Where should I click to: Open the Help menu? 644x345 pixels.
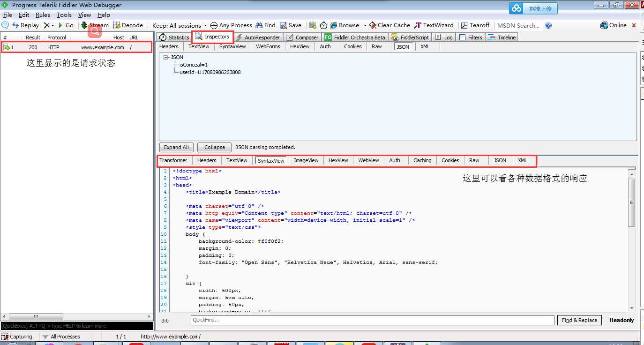tap(104, 15)
